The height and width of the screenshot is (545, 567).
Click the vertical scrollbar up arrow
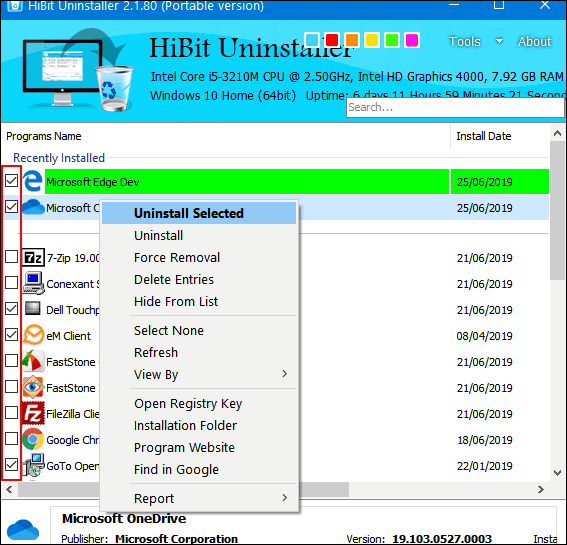click(x=557, y=133)
